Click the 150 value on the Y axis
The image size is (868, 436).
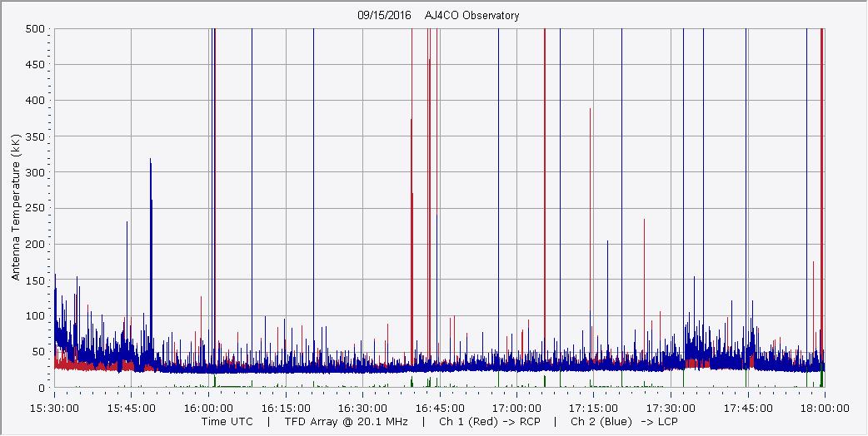(x=36, y=280)
